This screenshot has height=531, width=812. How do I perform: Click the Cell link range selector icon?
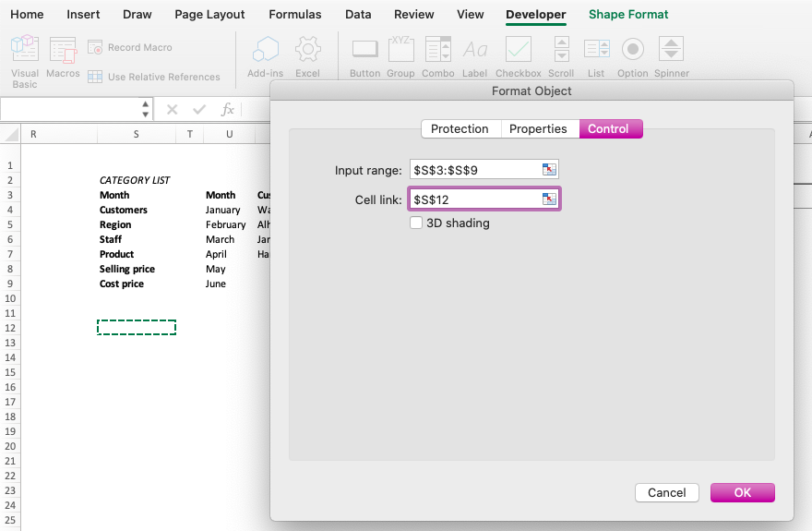coord(549,199)
